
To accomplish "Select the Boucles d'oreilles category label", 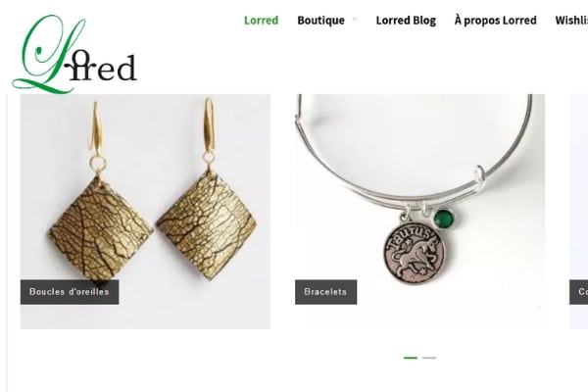I will [x=70, y=292].
